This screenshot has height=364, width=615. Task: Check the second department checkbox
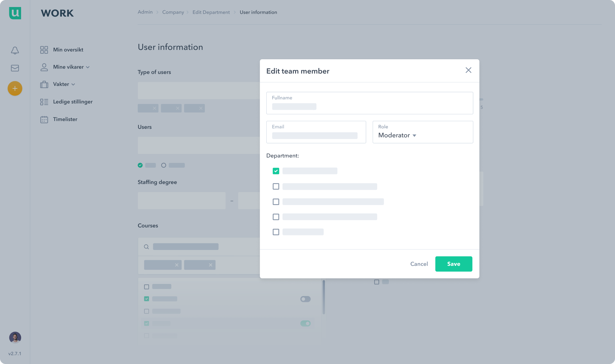276,186
